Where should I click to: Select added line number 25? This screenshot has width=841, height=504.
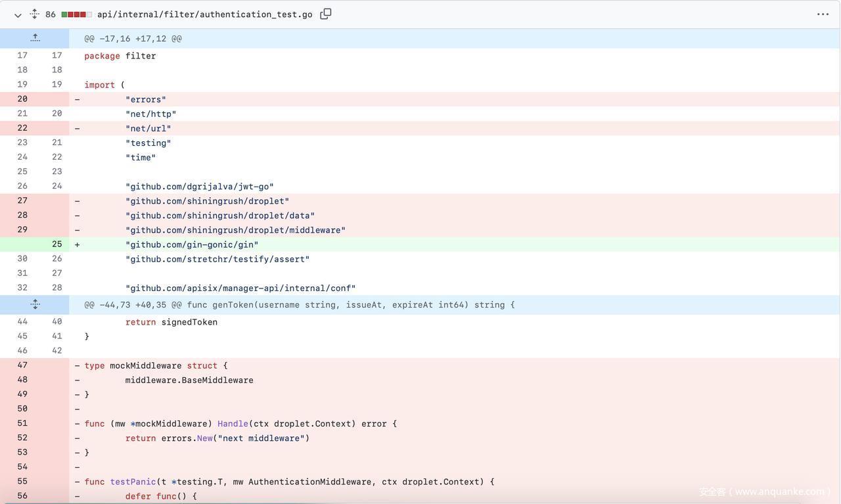point(57,244)
